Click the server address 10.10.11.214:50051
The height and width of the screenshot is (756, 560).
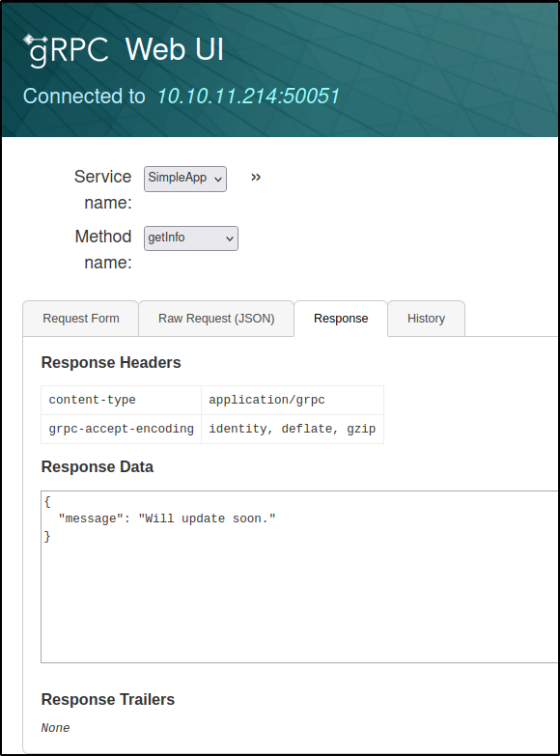tap(248, 96)
